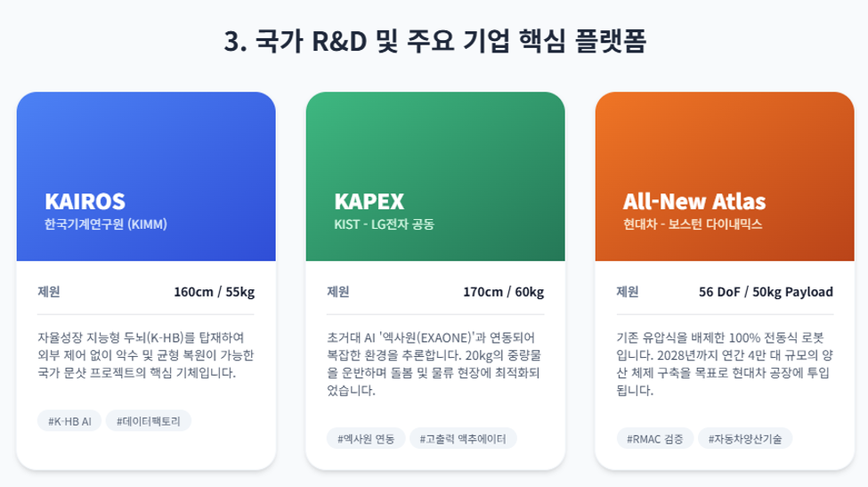Open the All-New Atlas card title
Image resolution: width=868 pixels, height=487 pixels.
[x=694, y=201]
